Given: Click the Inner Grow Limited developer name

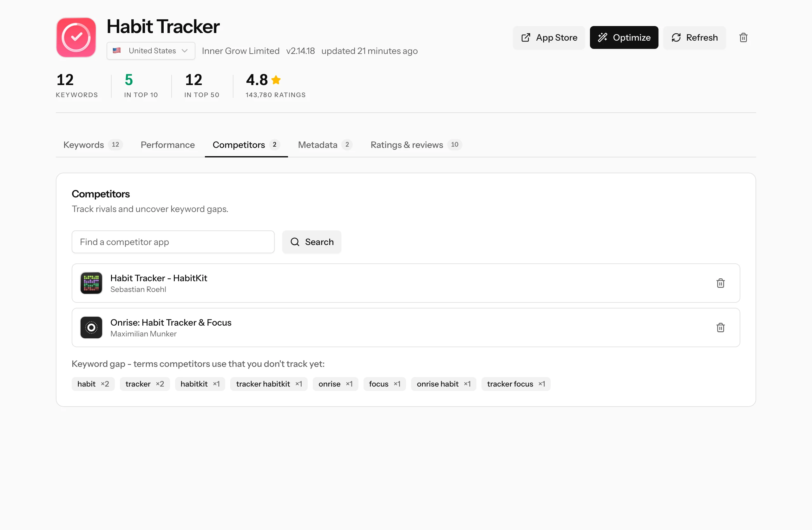Looking at the screenshot, I should pos(240,51).
